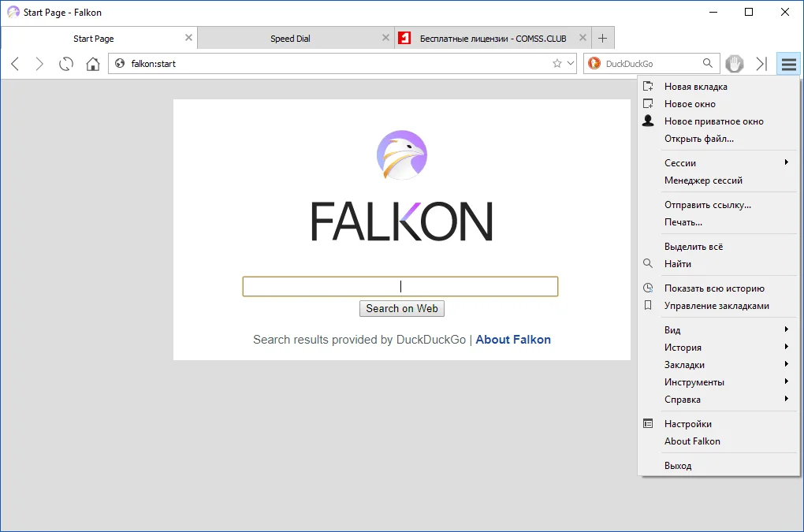Select Отправить ссылку... menu item
804x532 pixels.
coord(719,205)
